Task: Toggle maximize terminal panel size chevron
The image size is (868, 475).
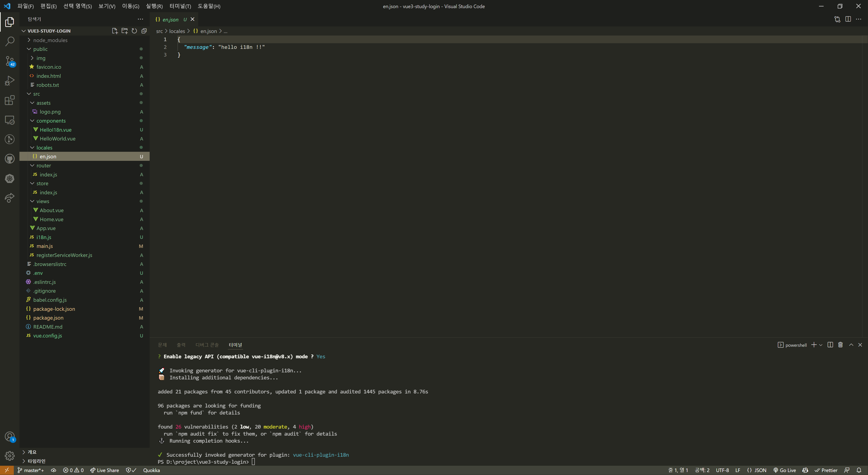Action: pos(851,344)
